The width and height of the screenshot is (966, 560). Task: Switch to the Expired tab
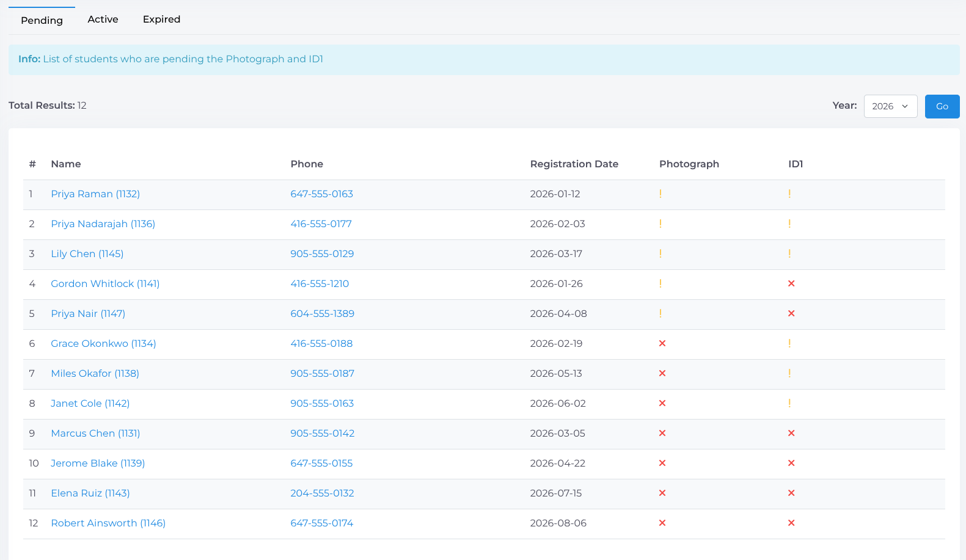click(x=161, y=20)
